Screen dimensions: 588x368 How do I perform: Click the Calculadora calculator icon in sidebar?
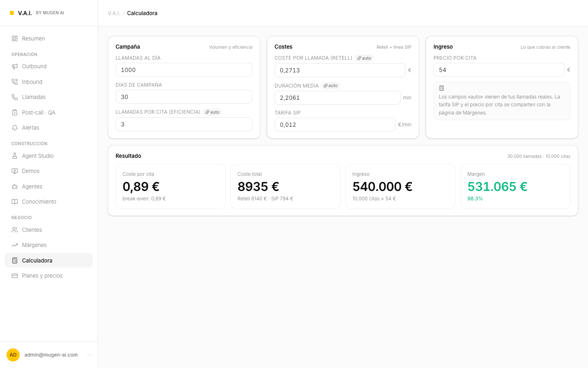15,260
